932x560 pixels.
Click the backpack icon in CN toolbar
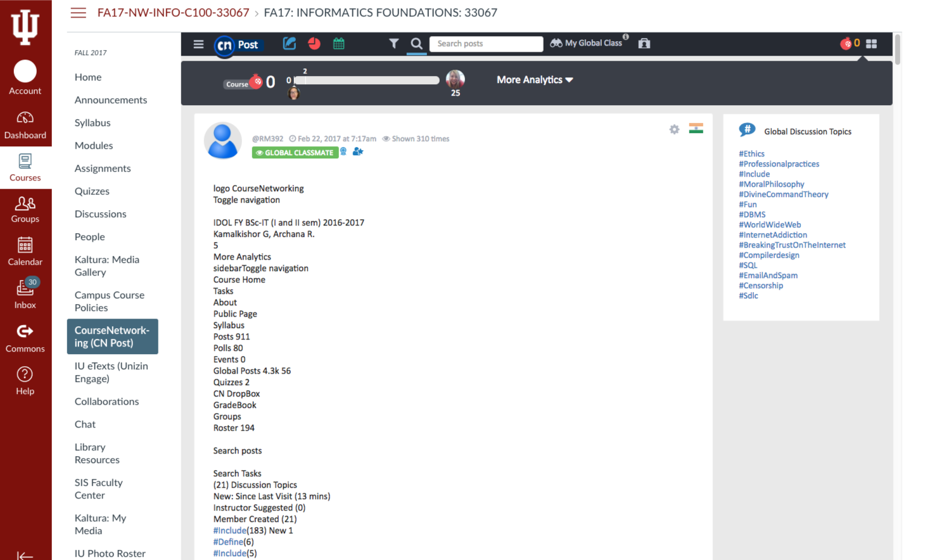tap(644, 43)
